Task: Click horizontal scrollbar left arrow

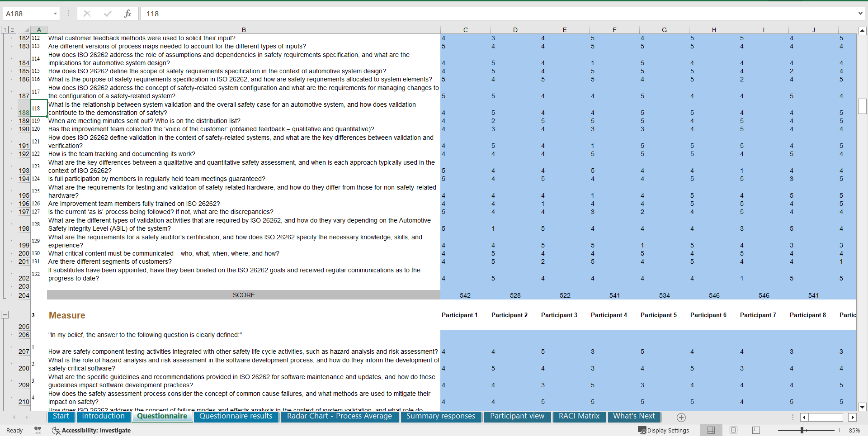Action: 804,417
